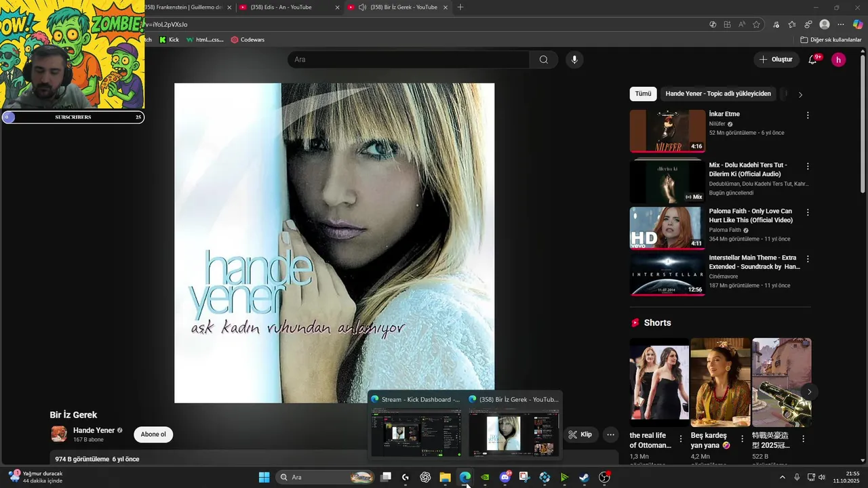Viewport: 868px width, 488px height.
Task: Select the Tümü filter chip
Action: [x=643, y=94]
